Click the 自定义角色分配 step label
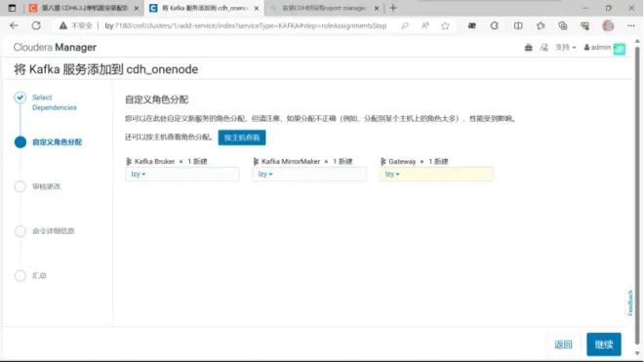The width and height of the screenshot is (644, 362). 58,142
